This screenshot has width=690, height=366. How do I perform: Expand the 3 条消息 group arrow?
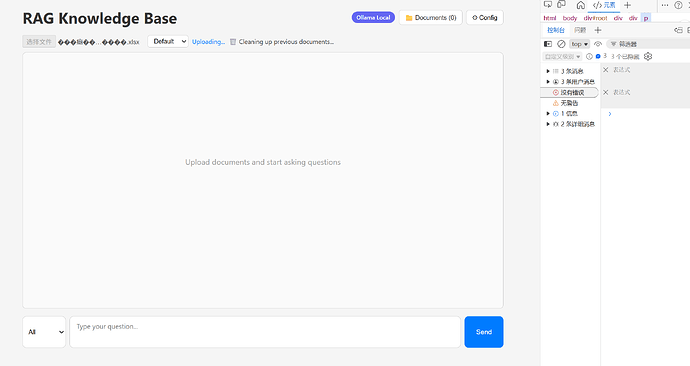click(x=548, y=71)
